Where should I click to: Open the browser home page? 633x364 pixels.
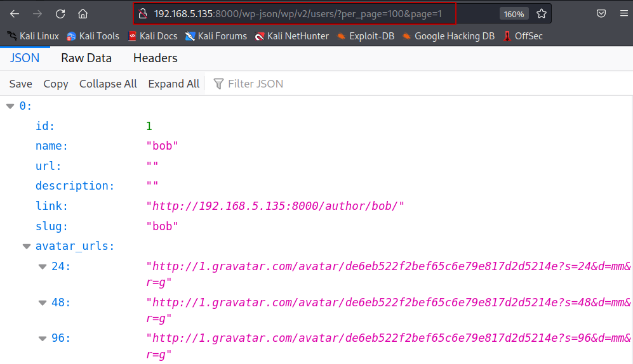[83, 14]
